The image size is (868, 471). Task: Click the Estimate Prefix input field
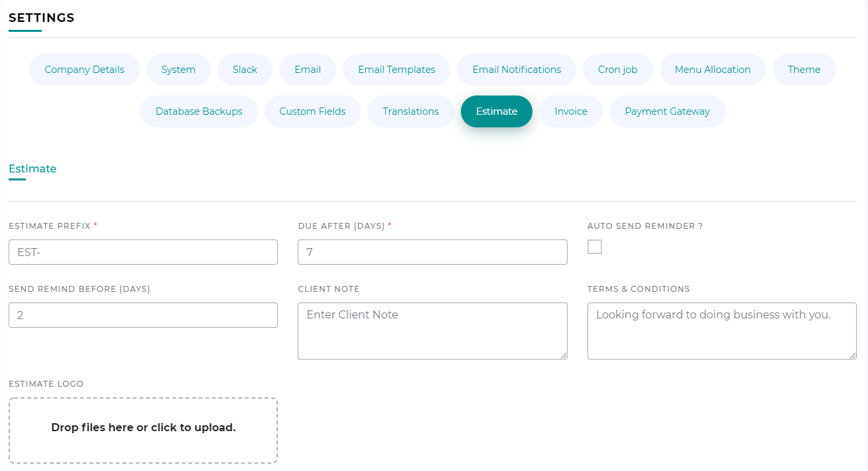pyautogui.click(x=143, y=252)
